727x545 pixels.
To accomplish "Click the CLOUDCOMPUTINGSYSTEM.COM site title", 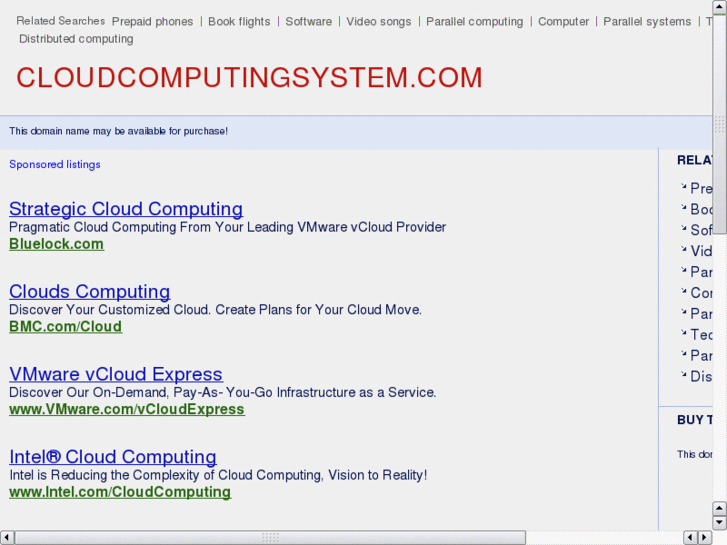I will click(x=249, y=77).
